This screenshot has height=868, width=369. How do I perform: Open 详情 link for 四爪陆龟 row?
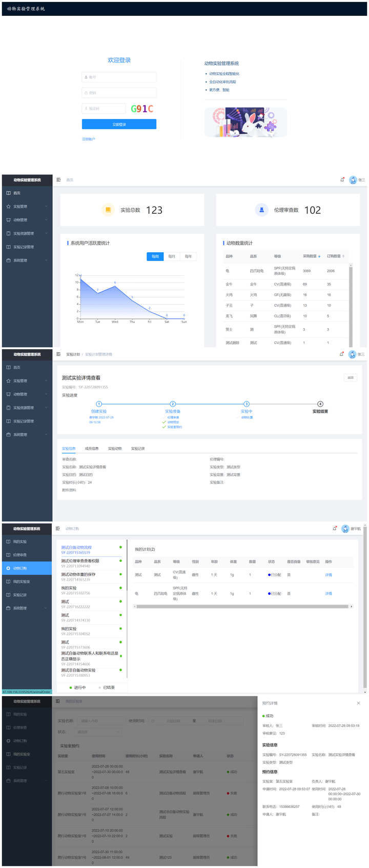pos(329,594)
